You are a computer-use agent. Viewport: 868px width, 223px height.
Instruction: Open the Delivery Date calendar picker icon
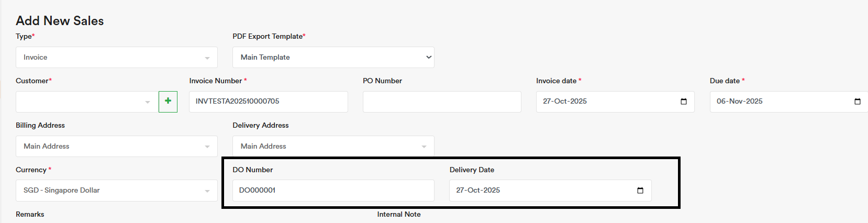tap(640, 191)
